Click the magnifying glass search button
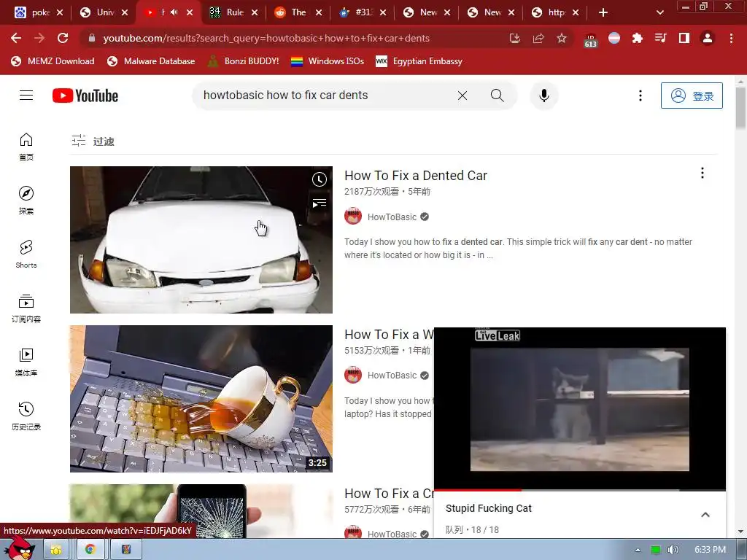 click(x=497, y=96)
